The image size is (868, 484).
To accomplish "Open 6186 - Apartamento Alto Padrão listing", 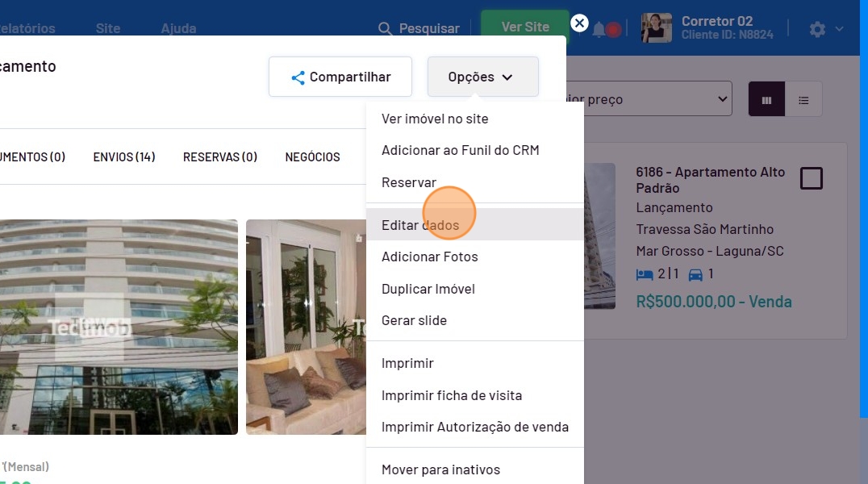I will 710,180.
